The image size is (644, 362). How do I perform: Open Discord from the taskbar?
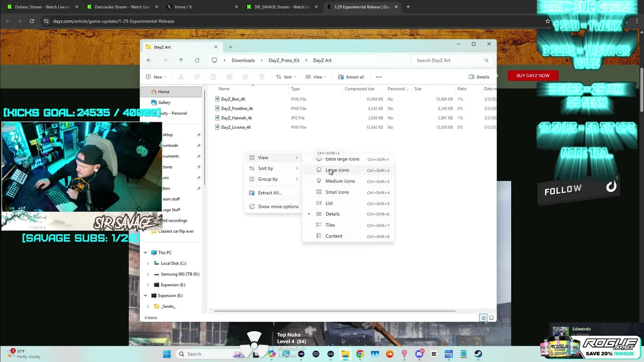tap(419, 354)
